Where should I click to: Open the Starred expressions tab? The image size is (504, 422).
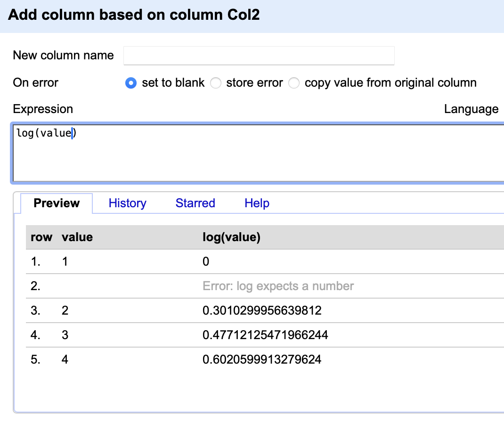195,203
